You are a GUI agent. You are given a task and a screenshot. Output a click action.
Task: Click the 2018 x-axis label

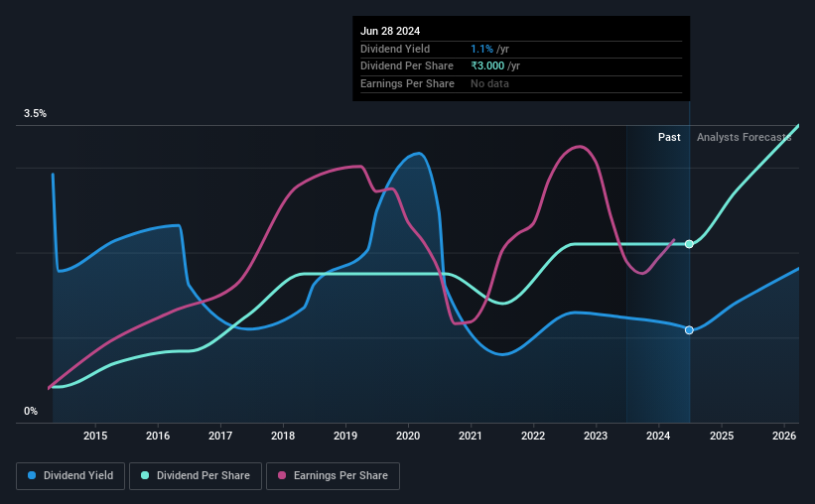pyautogui.click(x=283, y=436)
